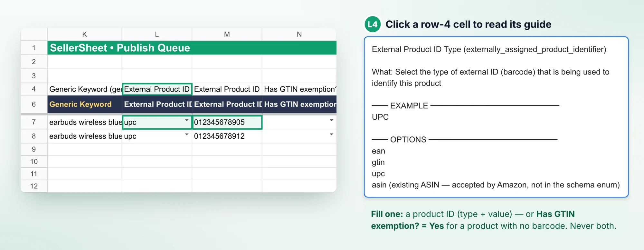Click the gtin option in the guide

378,162
